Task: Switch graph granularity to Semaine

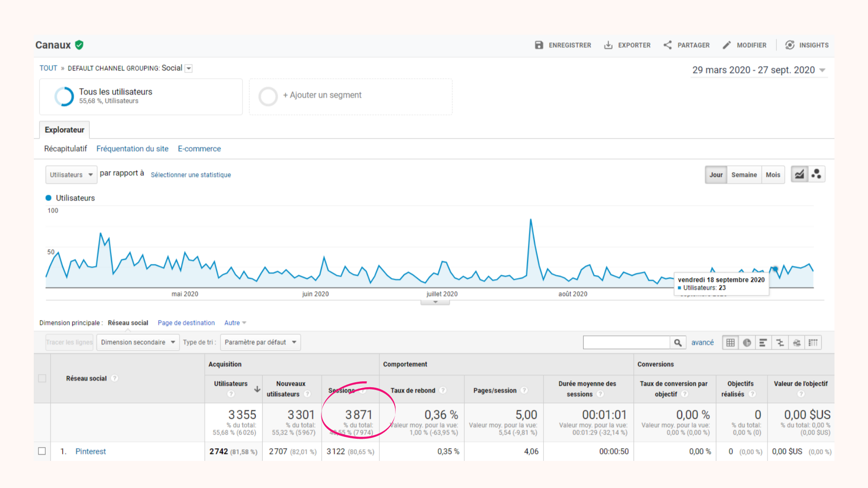Action: click(744, 175)
